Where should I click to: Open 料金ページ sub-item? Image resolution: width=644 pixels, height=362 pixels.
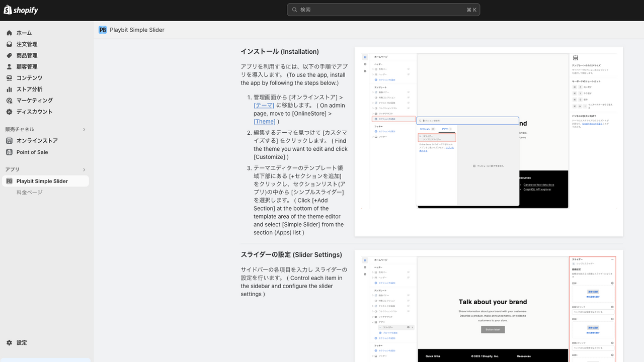click(29, 192)
